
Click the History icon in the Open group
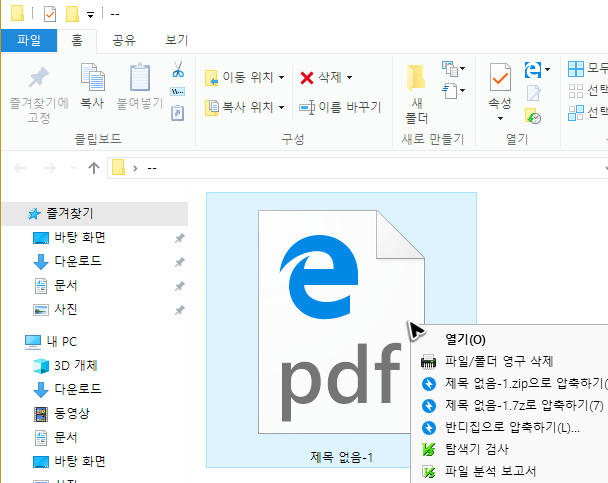click(533, 116)
